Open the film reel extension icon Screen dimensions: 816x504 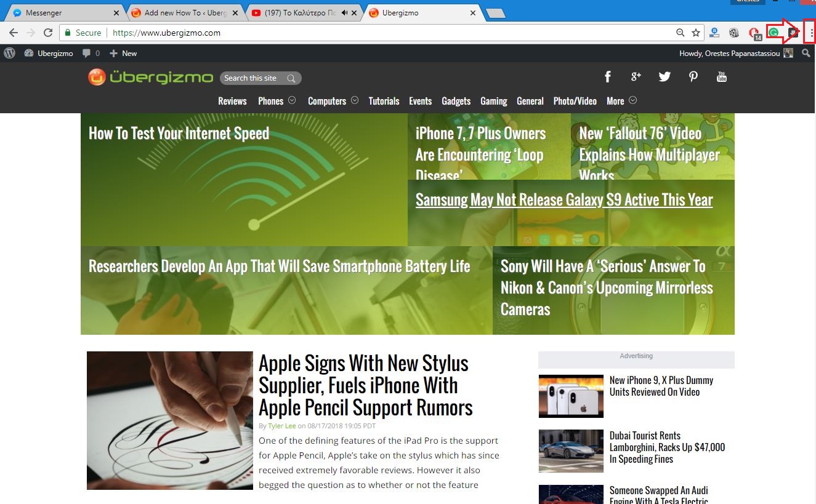(733, 33)
